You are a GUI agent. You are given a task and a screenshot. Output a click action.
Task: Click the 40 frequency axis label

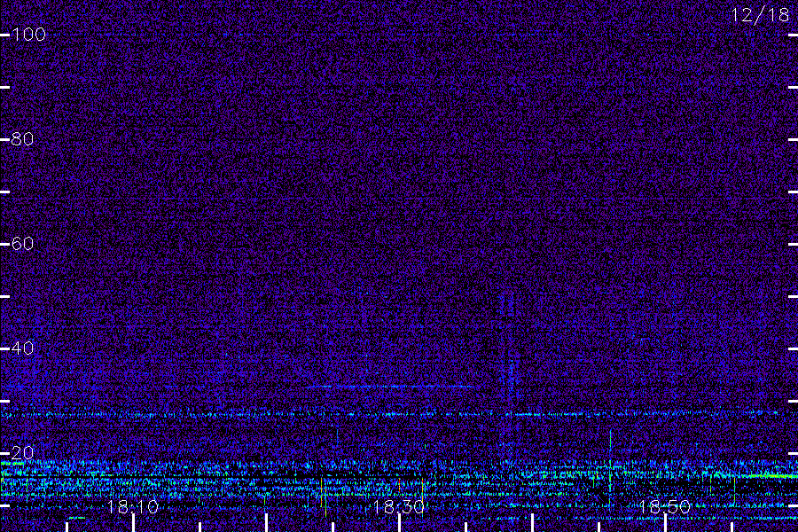(22, 348)
